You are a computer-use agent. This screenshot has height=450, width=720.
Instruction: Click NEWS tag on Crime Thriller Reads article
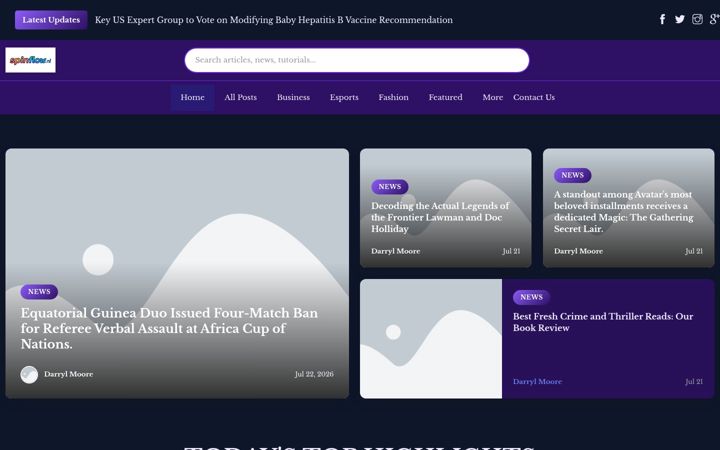531,298
